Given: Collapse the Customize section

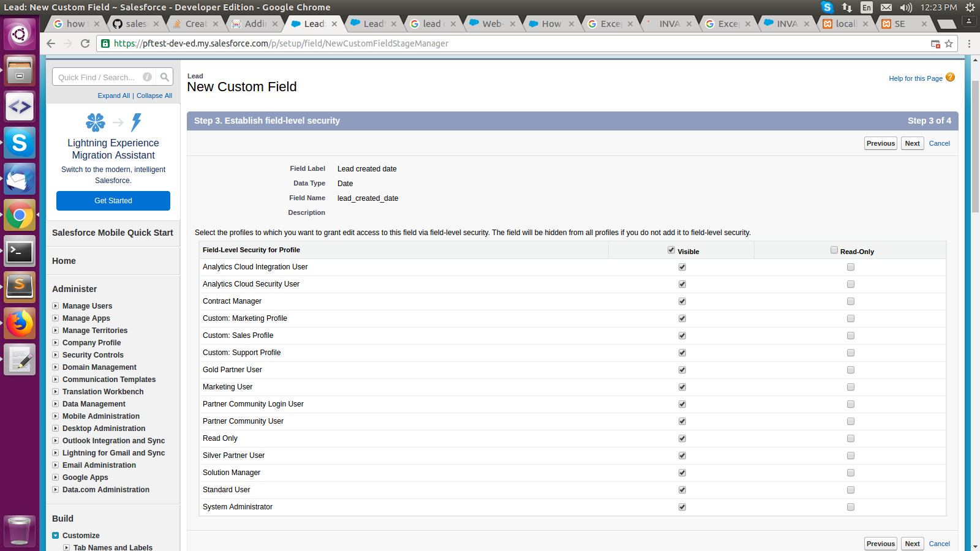Looking at the screenshot, I should click(56, 536).
